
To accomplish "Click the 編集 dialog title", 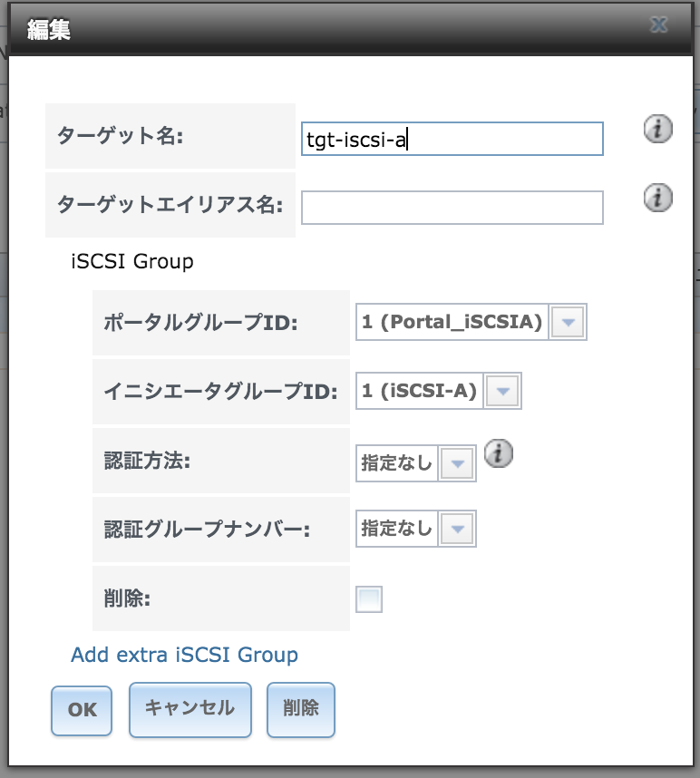I will click(49, 30).
